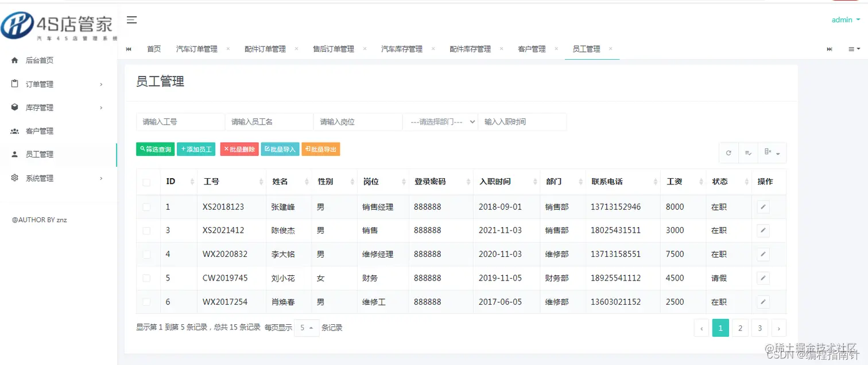The width and height of the screenshot is (868, 365).
Task: Click the red 批量删除 button
Action: [239, 149]
